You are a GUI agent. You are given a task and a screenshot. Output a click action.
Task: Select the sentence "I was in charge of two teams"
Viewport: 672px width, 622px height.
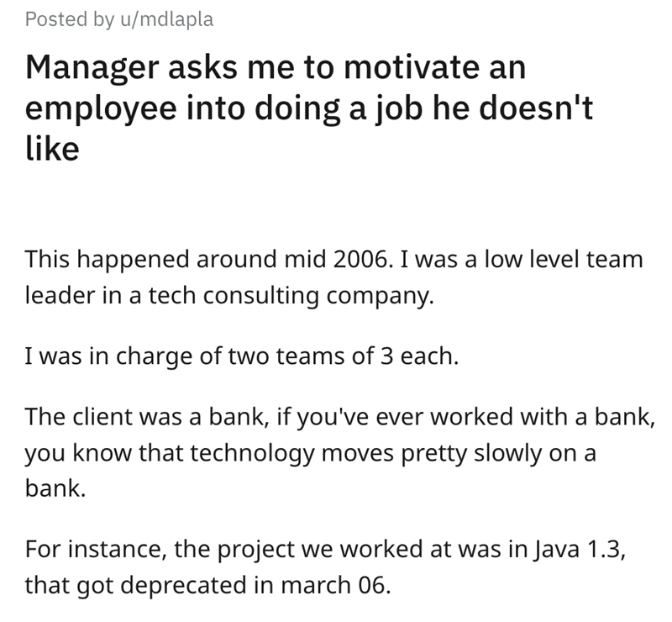(241, 358)
